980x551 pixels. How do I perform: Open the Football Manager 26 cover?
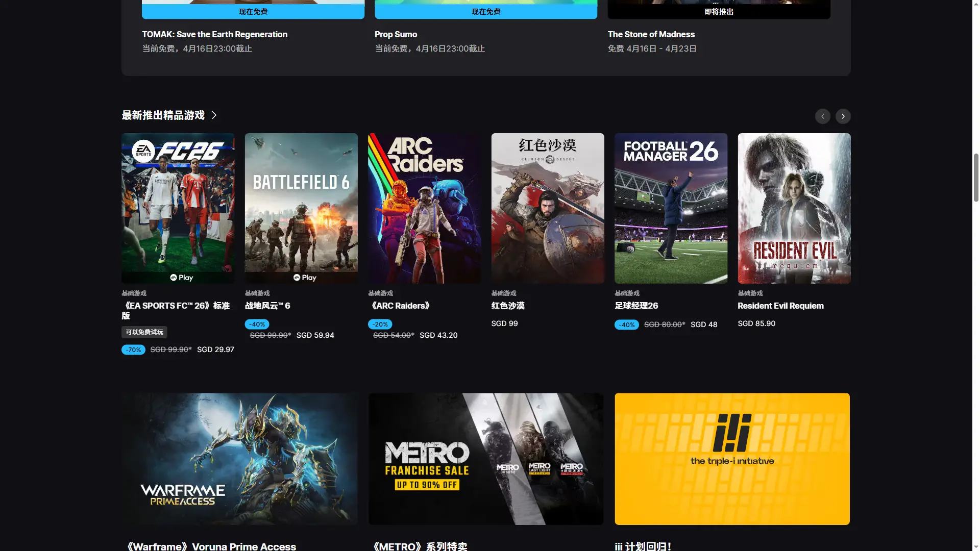click(671, 208)
